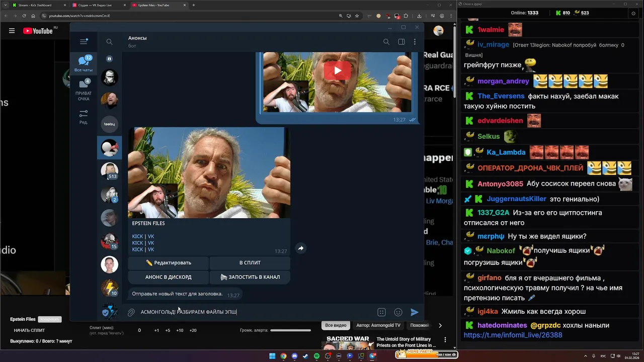
Task: Open the bot commands keyboard icon
Action: click(x=381, y=312)
